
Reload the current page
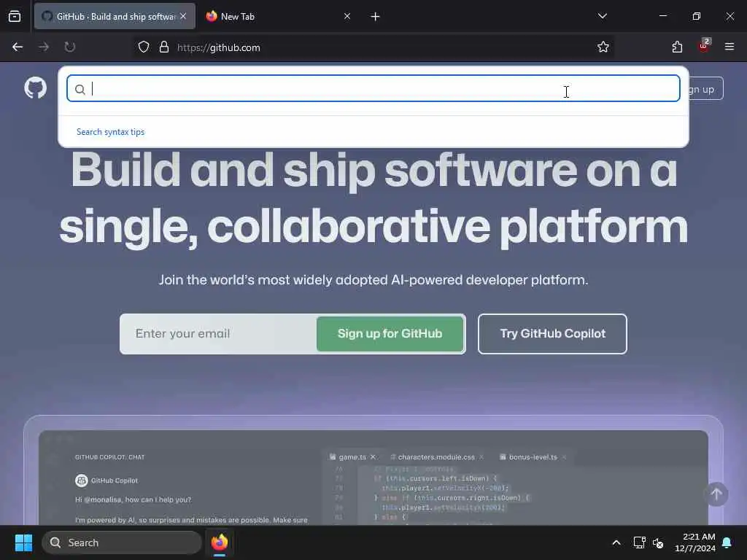click(x=70, y=47)
